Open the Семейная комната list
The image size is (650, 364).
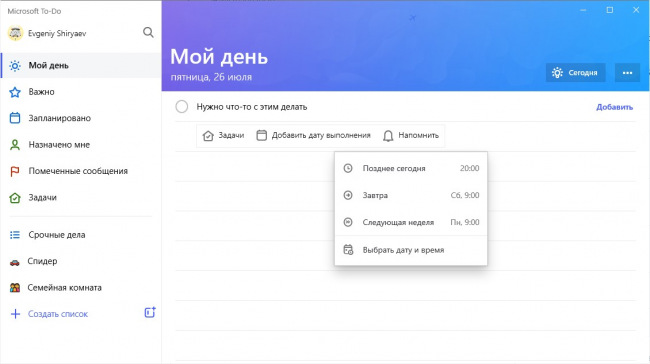81,288
